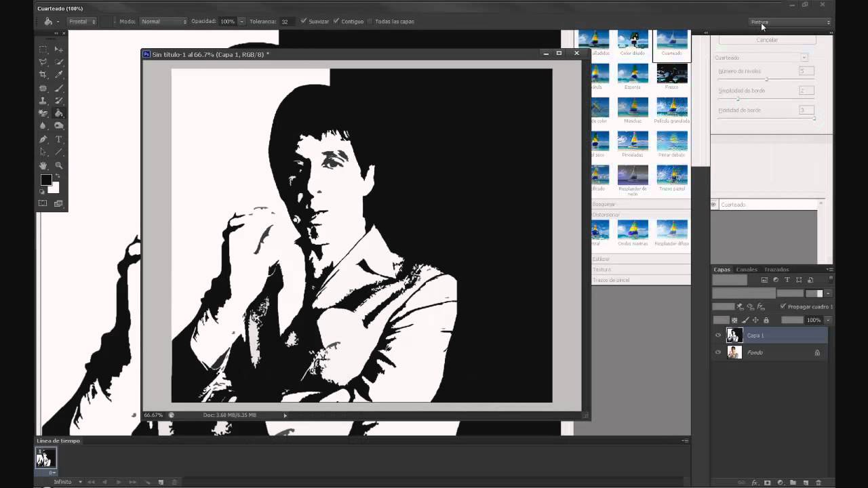Viewport: 868px width, 488px height.
Task: Select the Zoom tool
Action: click(59, 165)
